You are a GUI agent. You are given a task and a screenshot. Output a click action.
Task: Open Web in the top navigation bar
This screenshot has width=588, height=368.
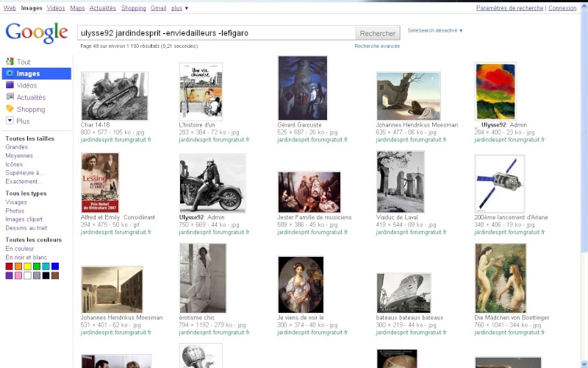point(10,8)
